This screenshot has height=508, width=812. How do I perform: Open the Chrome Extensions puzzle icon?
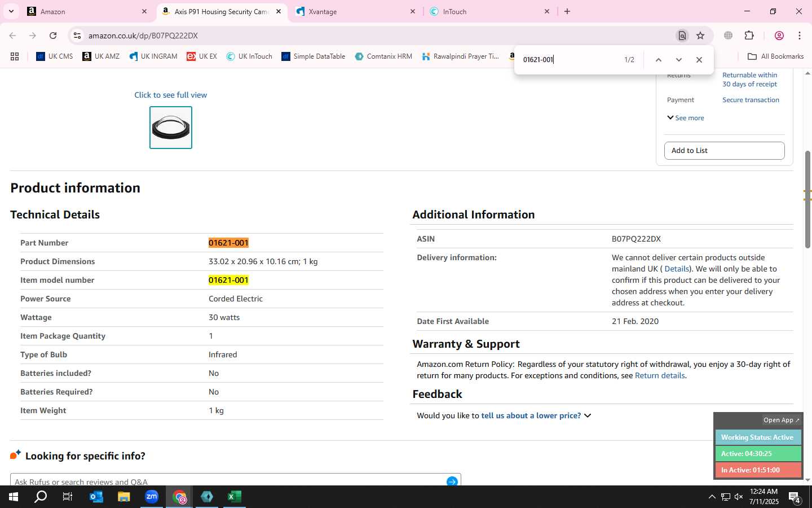[x=749, y=36]
